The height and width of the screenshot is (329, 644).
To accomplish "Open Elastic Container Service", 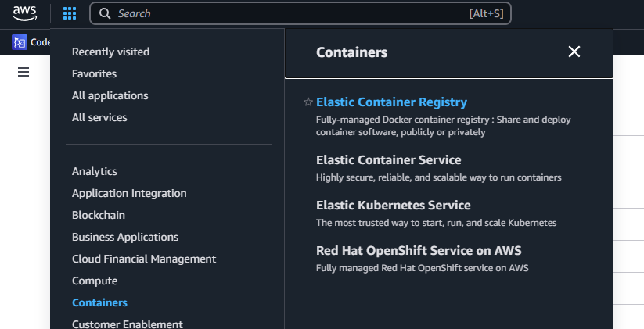I will coord(389,159).
